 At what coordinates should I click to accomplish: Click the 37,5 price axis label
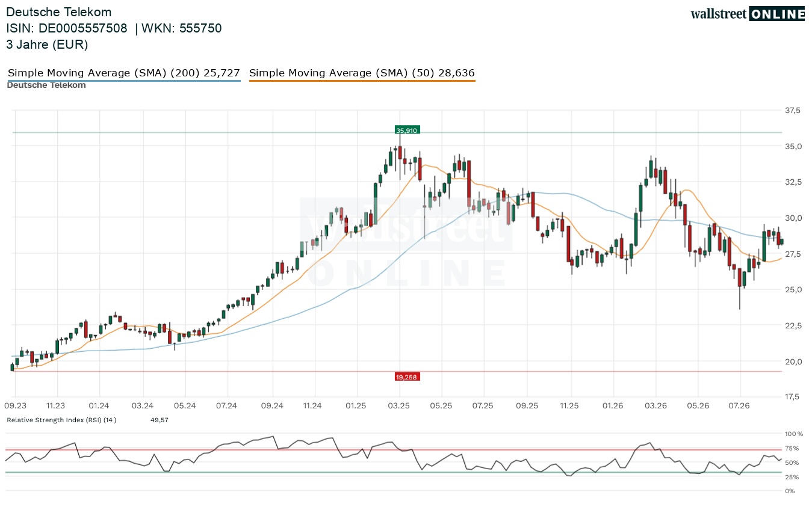793,111
